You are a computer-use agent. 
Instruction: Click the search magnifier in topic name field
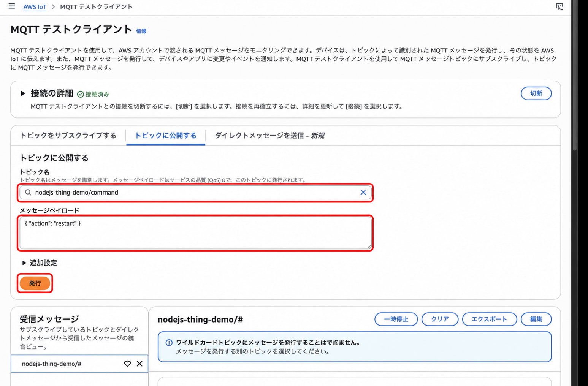coord(28,192)
